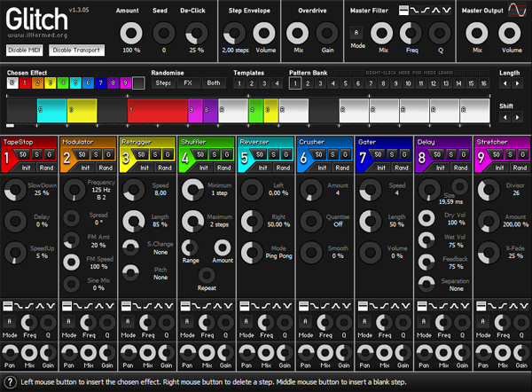Choose the notch filter icon in Shuffler module
The height and width of the screenshot is (392, 532).
coord(228,306)
